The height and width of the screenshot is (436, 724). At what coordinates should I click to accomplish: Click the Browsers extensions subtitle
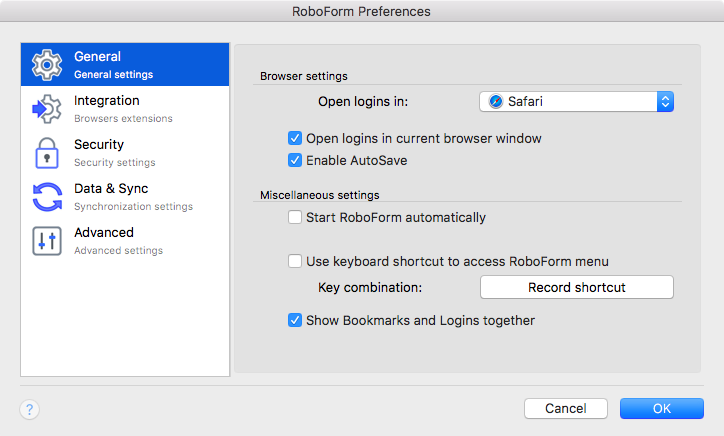123,119
